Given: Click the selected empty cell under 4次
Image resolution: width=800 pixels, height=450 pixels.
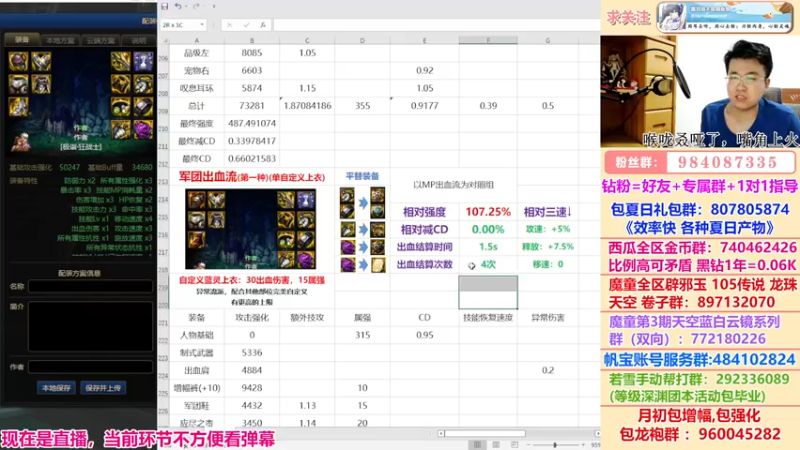Looking at the screenshot, I should [488, 292].
